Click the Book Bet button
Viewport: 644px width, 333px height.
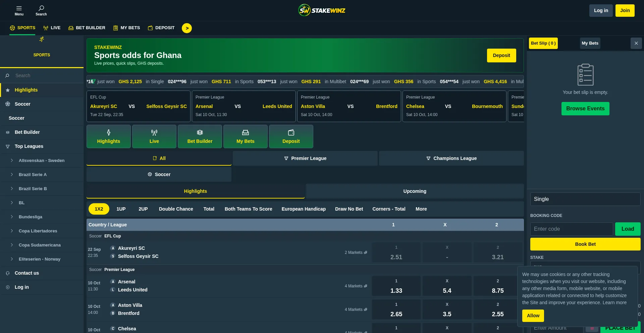[x=585, y=244]
